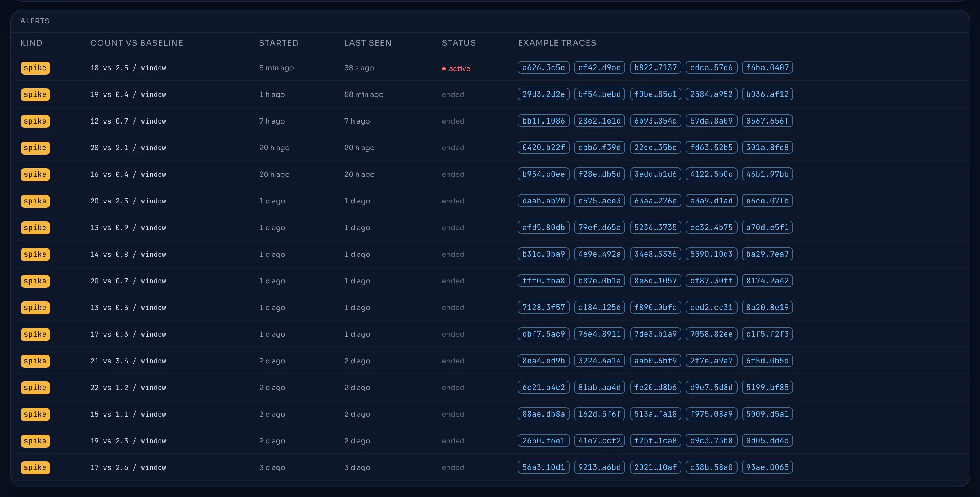Open example trace 79ef…d65a
The height and width of the screenshot is (497, 980).
click(x=599, y=227)
